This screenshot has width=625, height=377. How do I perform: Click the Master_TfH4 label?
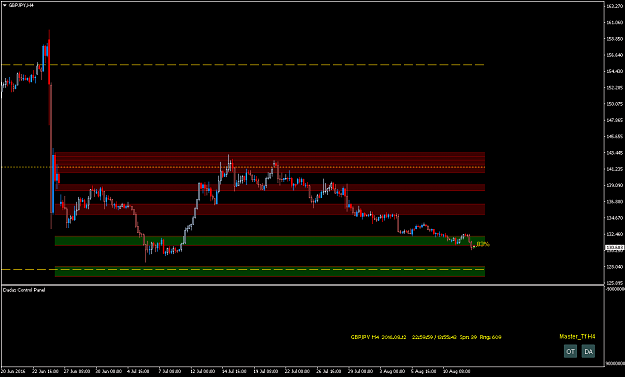coord(577,337)
